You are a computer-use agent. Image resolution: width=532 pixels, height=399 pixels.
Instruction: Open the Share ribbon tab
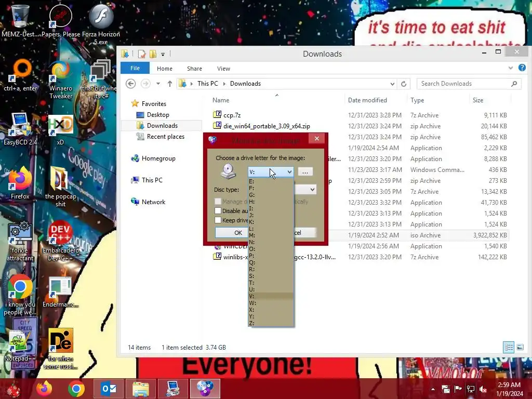tap(194, 69)
